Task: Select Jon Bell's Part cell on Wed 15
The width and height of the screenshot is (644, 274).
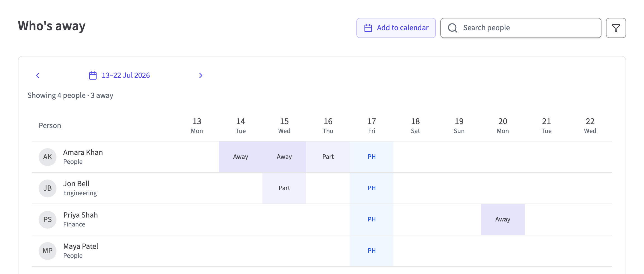Action: click(284, 188)
